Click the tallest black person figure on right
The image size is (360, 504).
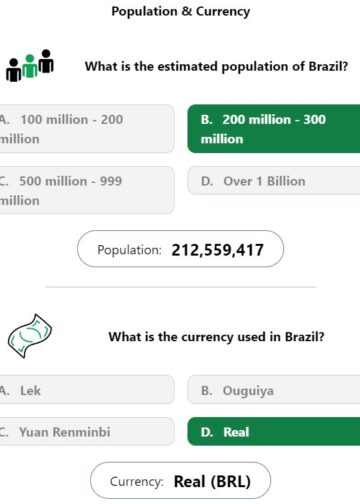46,61
